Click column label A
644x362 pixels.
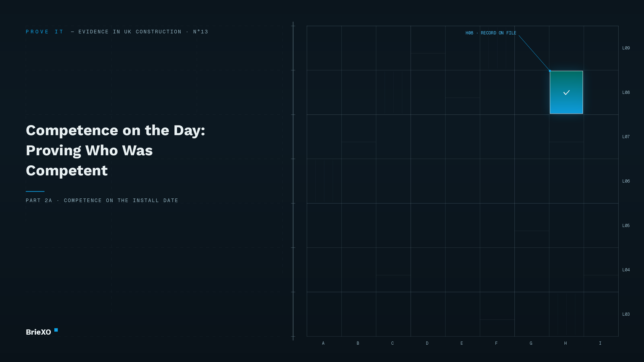[323, 343]
